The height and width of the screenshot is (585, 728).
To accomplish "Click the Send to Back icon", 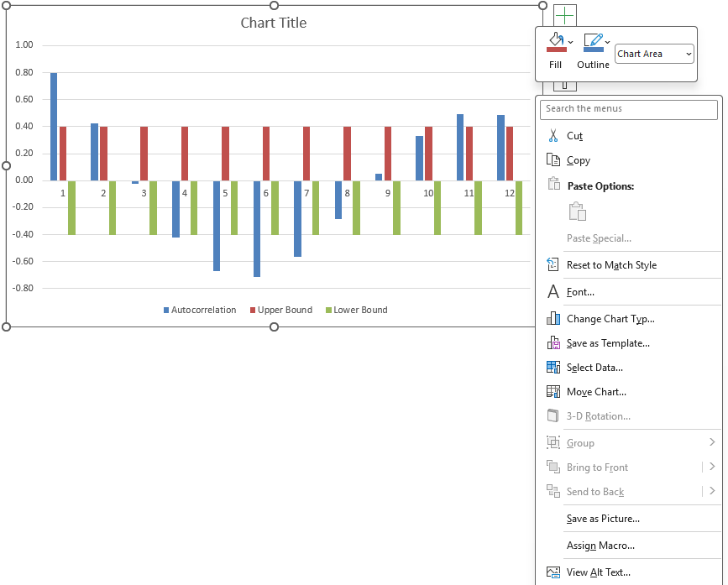I will click(553, 491).
